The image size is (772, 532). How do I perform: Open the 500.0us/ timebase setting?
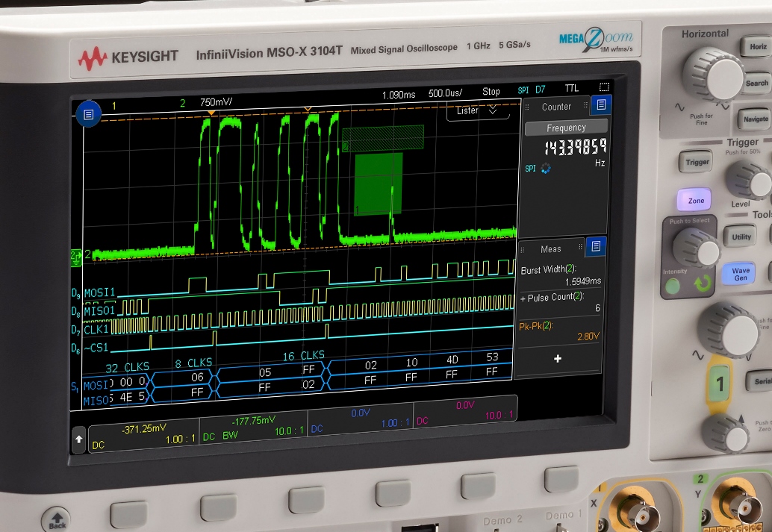[444, 93]
